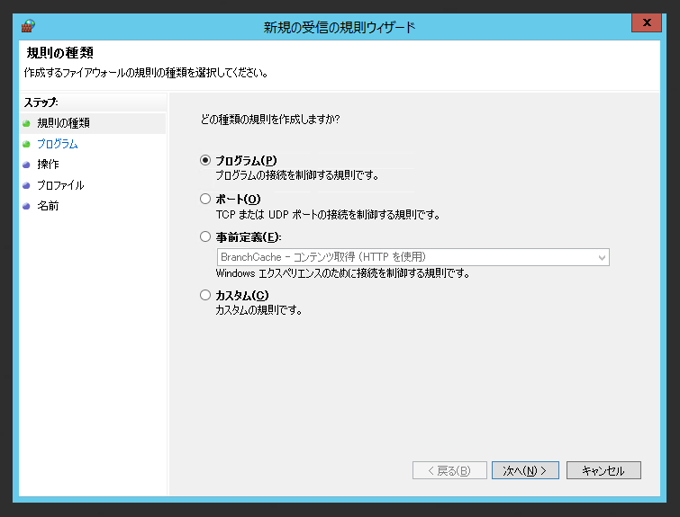Image resolution: width=680 pixels, height=517 pixels.
Task: Click description カスタムの規則です。
Action: click(259, 311)
